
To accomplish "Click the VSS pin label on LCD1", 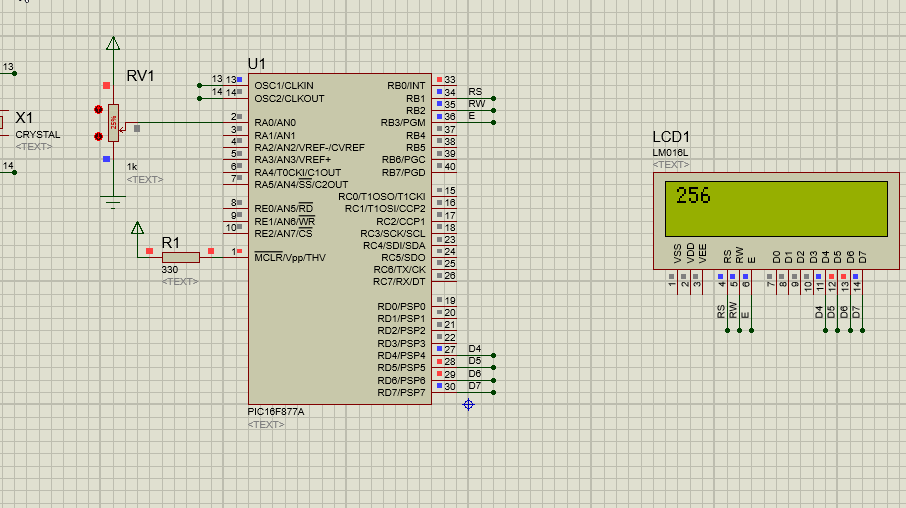I will tap(678, 254).
